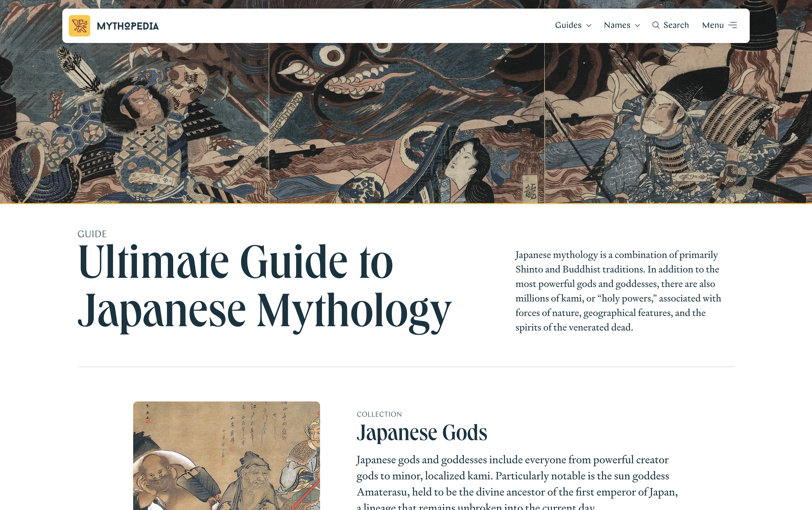This screenshot has height=510, width=812.
Task: Click the Japanese gods and goddesses description
Action: click(517, 482)
